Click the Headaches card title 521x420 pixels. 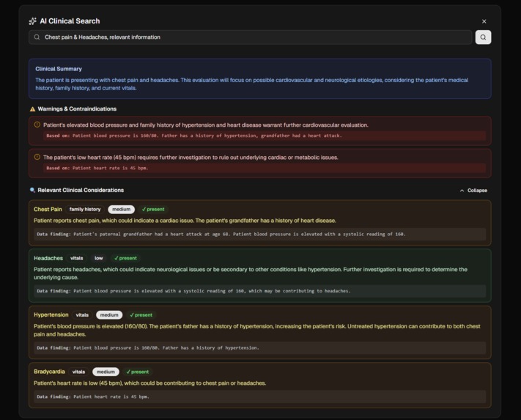(x=48, y=258)
